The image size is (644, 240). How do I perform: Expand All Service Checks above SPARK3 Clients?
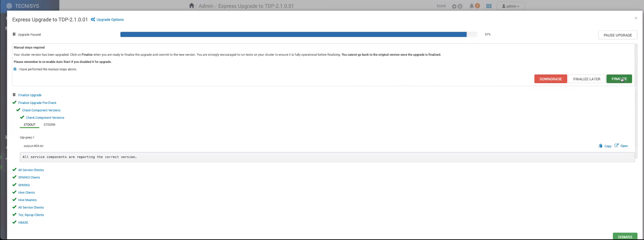pyautogui.click(x=31, y=170)
